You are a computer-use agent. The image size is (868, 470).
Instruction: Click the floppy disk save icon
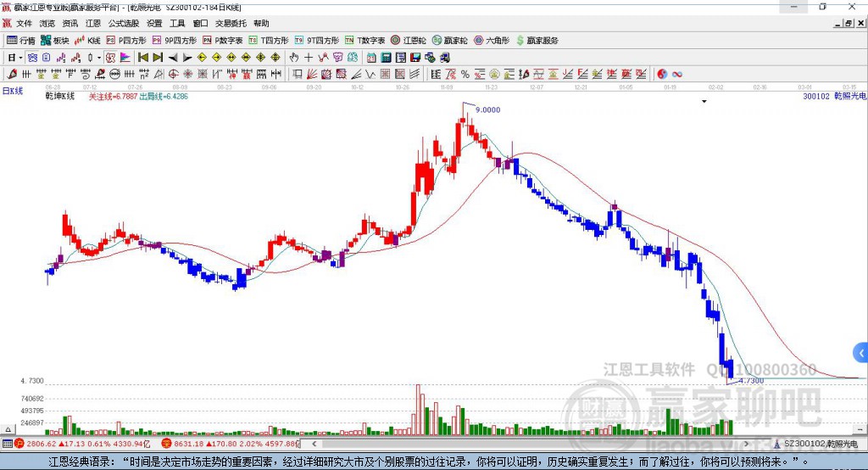415,58
